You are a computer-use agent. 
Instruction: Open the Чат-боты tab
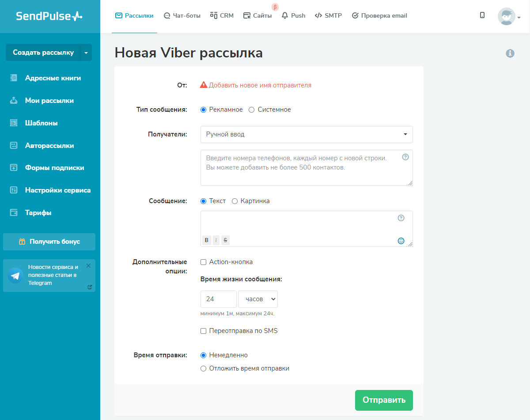pos(182,15)
